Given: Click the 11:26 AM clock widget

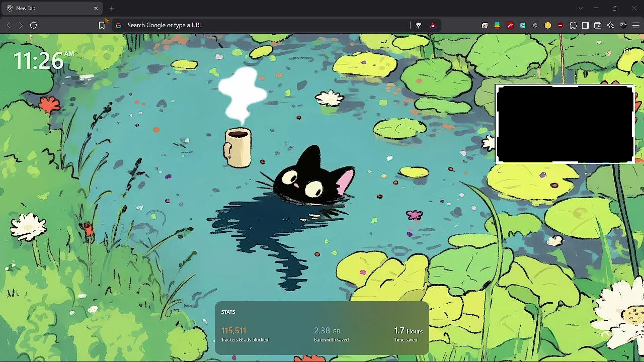Looking at the screenshot, I should click(x=43, y=60).
